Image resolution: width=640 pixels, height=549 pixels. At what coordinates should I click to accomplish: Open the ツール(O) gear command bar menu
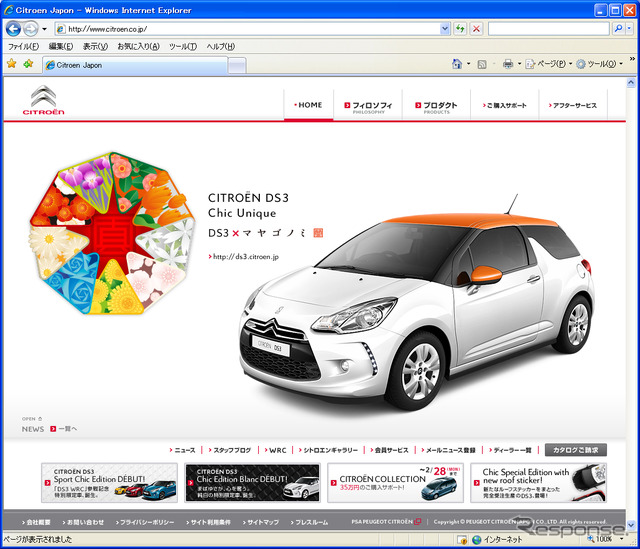599,64
